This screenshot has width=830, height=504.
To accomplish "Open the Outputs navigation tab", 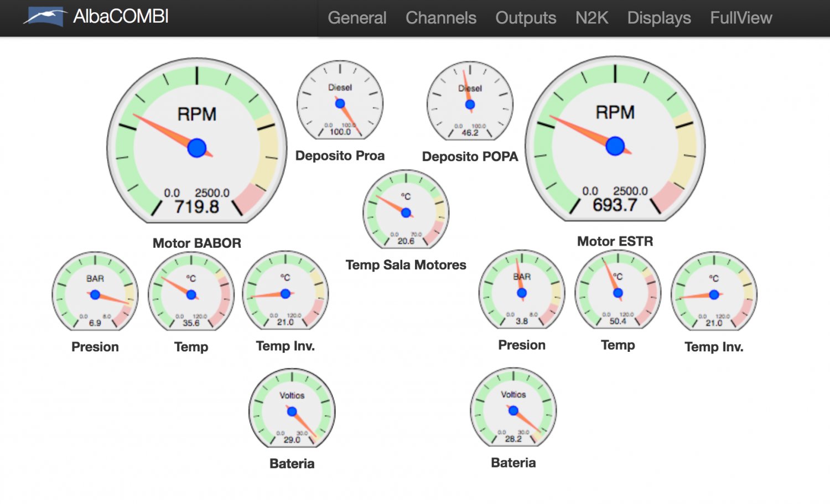I will pos(526,18).
